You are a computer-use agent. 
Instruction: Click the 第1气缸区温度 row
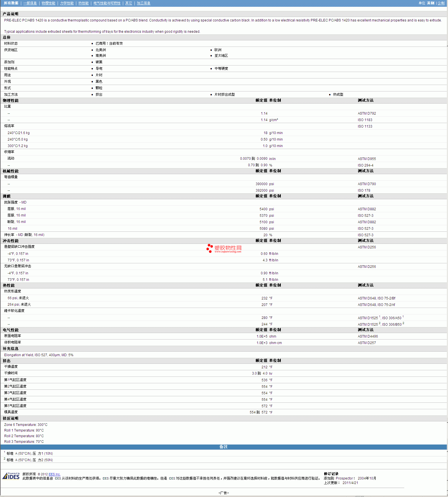[x=224, y=380]
